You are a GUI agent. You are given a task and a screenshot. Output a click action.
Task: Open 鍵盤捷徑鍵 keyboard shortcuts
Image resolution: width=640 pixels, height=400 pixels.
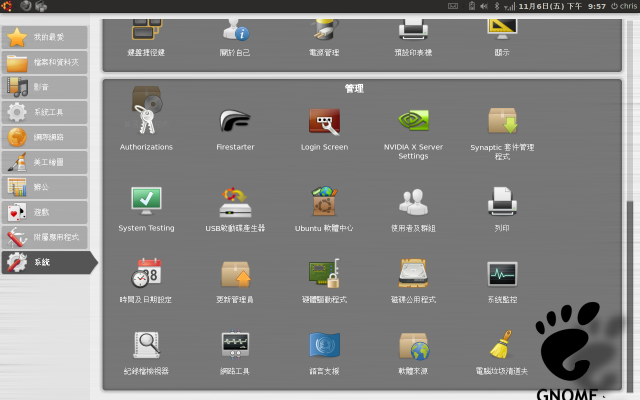pyautogui.click(x=147, y=29)
